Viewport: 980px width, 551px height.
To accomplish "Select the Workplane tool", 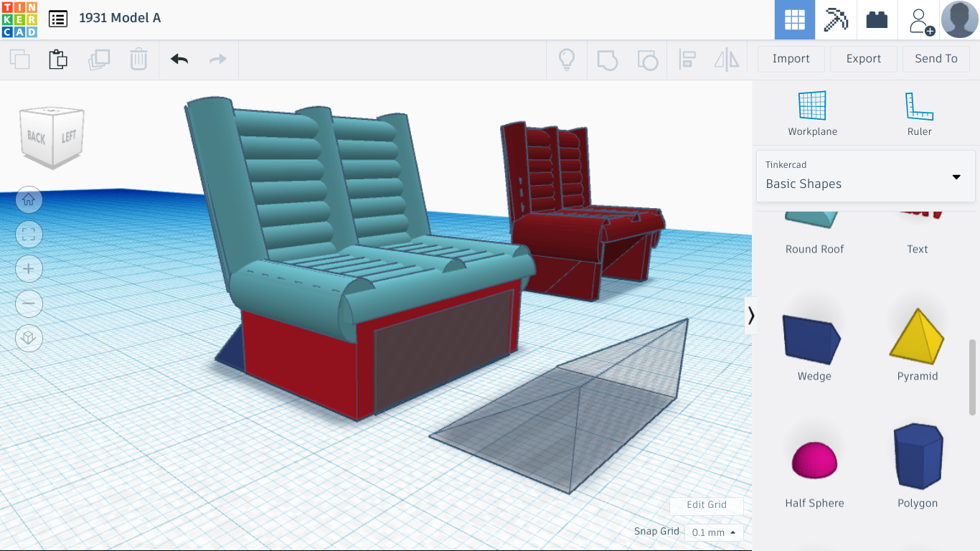I will point(813,113).
